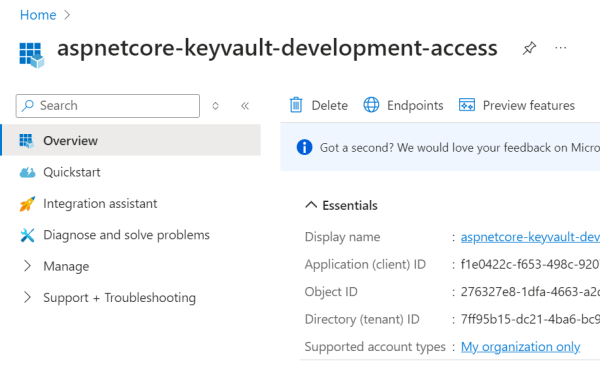
Task: Collapse the sidebar with double chevron
Action: (x=245, y=106)
